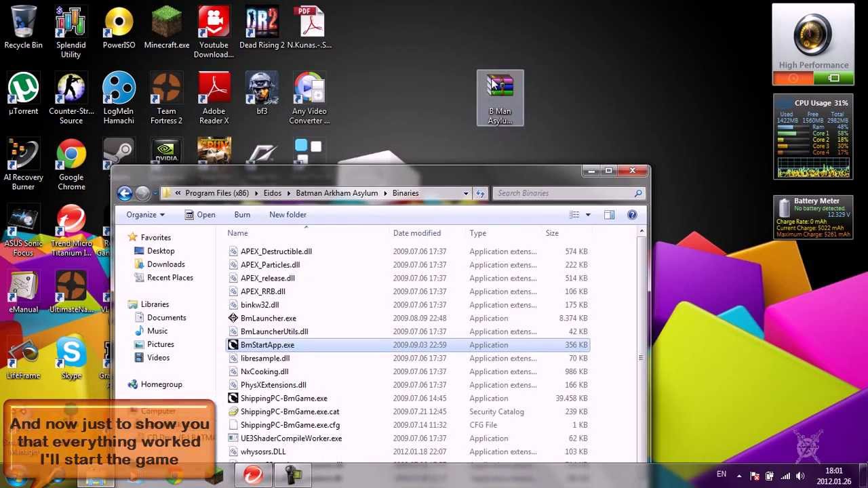Expand the Batman Arkham Asylum breadcrumb arrow
The image size is (868, 488).
[384, 193]
